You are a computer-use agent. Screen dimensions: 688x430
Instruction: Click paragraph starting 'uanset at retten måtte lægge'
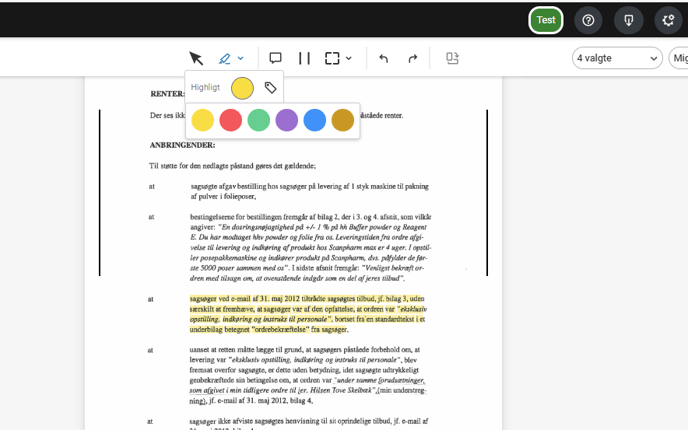308,375
